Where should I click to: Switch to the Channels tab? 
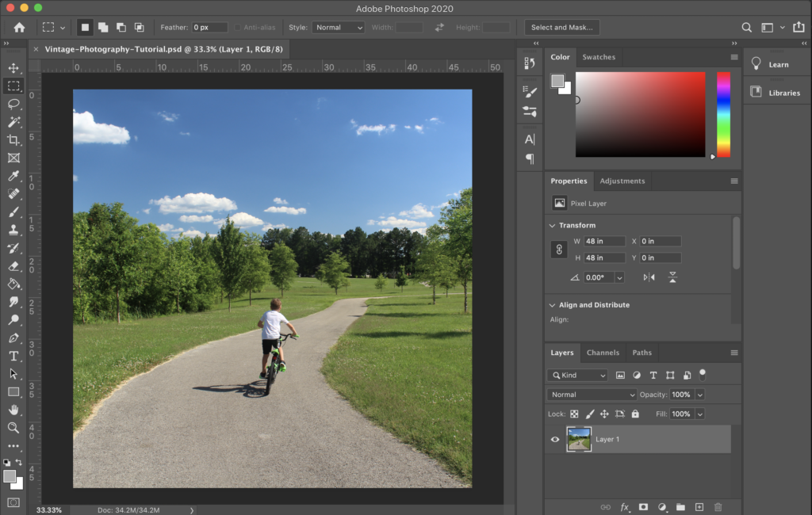point(603,353)
